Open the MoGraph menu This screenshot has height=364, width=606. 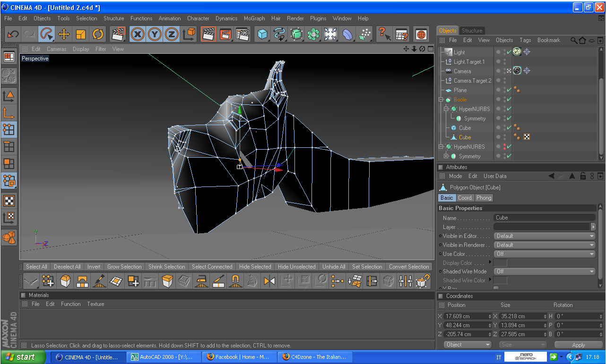(x=254, y=18)
